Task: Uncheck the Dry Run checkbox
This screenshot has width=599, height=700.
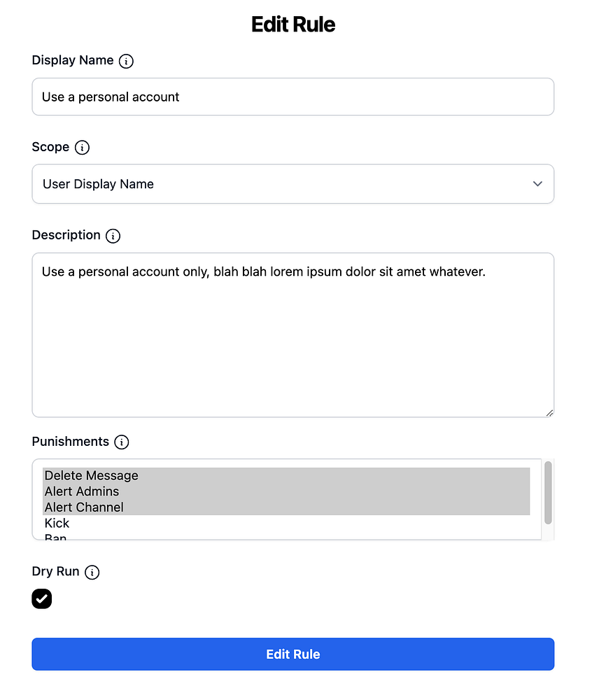Action: (42, 599)
